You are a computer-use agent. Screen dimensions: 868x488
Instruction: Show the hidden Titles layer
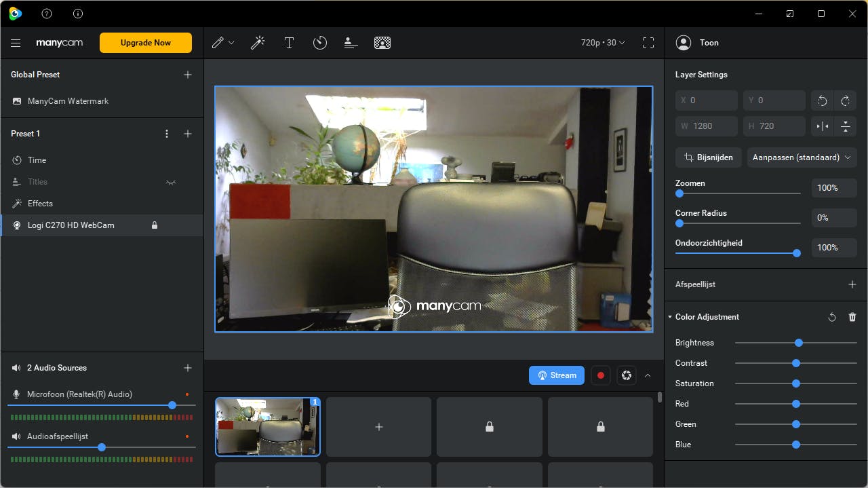pos(171,182)
